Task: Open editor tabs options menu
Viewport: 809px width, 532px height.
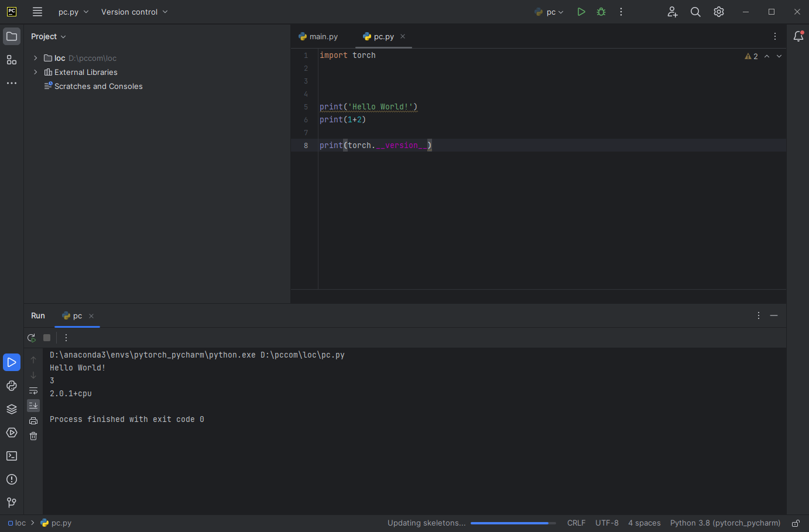Action: pos(775,36)
